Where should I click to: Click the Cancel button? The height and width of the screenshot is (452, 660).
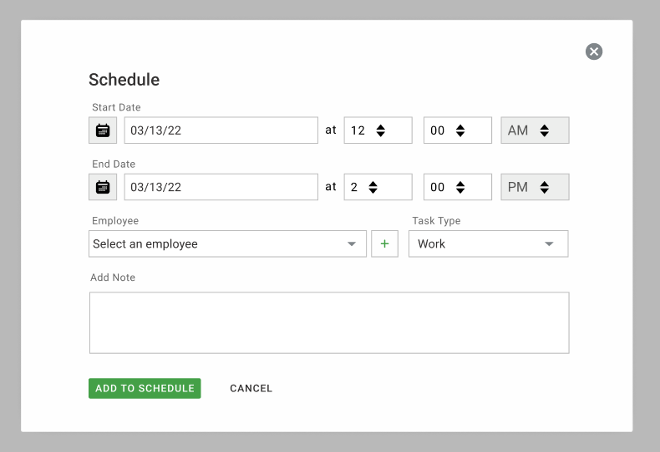[x=251, y=388]
